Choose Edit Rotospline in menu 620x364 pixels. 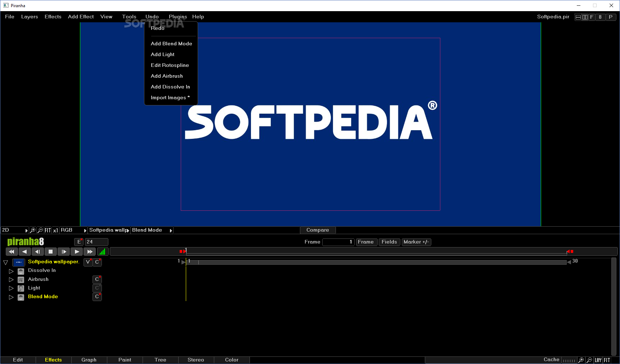coord(170,65)
